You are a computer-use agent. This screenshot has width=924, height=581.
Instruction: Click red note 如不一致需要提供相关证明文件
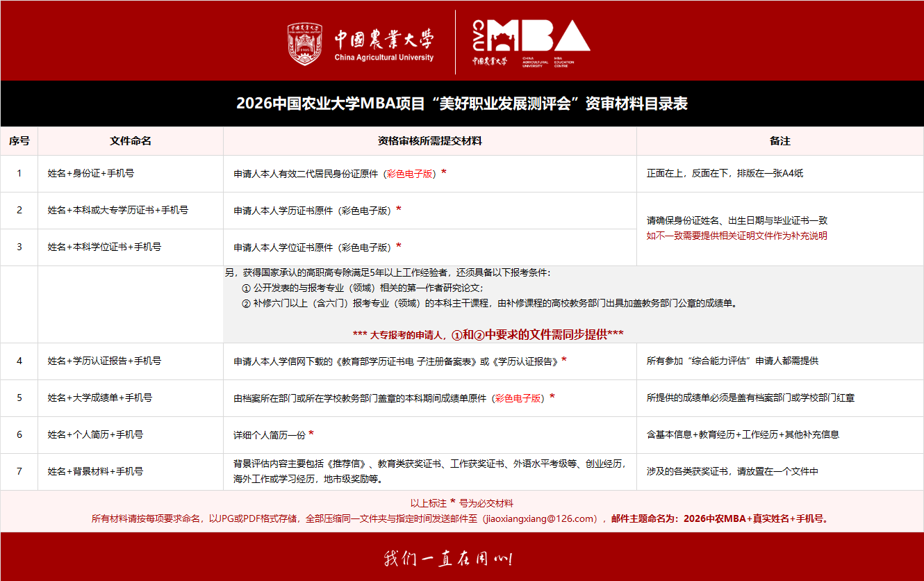[737, 236]
